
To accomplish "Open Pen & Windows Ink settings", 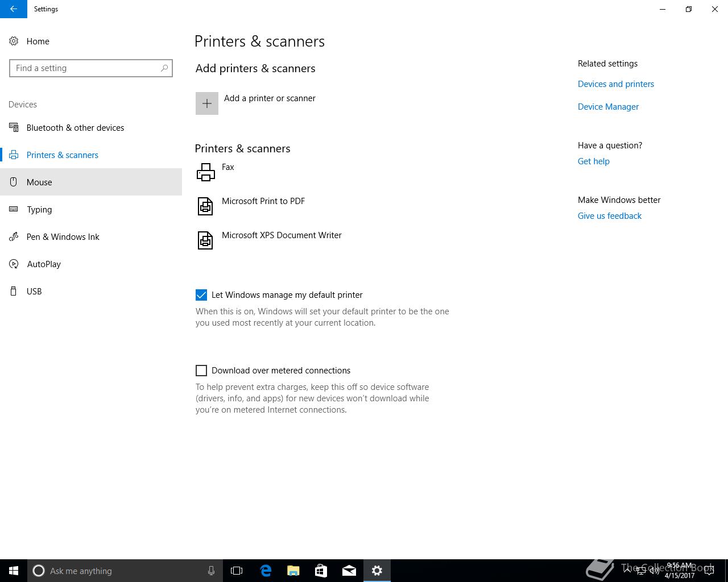I will point(91,237).
